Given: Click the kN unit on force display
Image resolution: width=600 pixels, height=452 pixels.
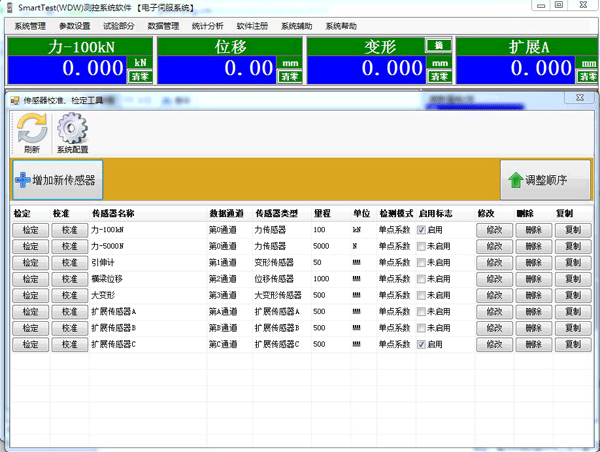Looking at the screenshot, I should pos(140,63).
